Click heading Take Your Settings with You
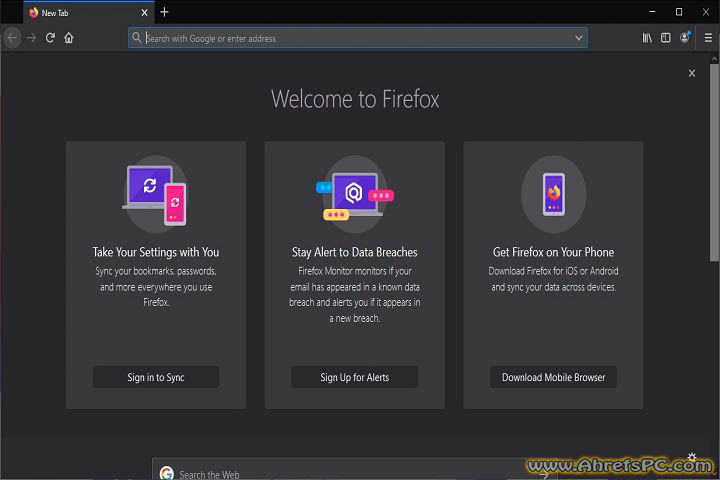 point(156,252)
